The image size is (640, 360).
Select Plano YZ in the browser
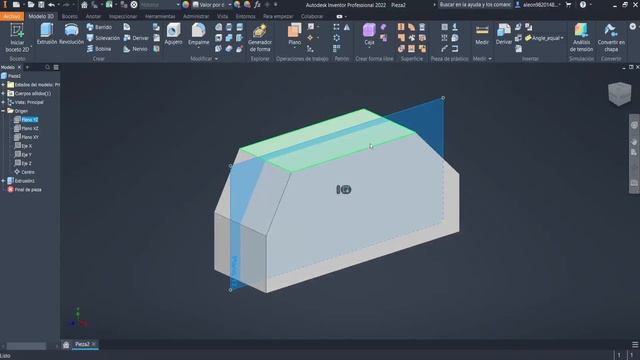pyautogui.click(x=30, y=120)
